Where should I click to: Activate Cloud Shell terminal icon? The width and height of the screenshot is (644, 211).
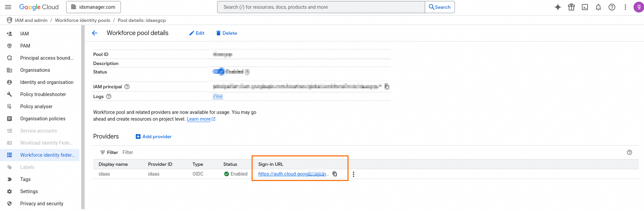585,7
